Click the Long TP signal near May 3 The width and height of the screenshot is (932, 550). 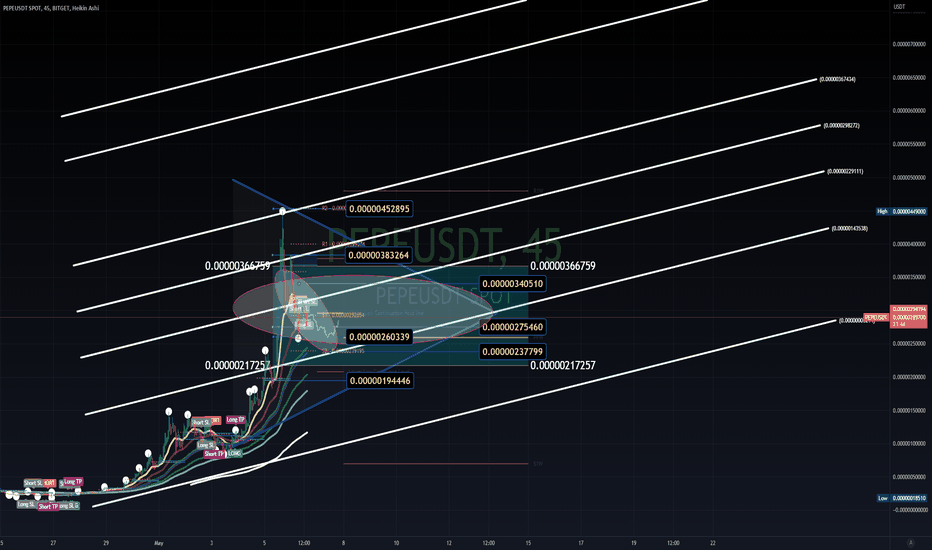pos(235,420)
